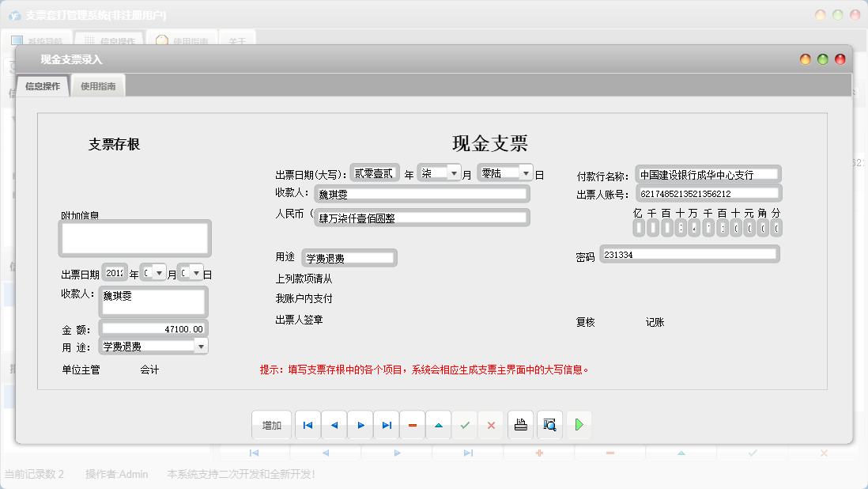Go to the next record
The width and height of the screenshot is (868, 489).
click(x=360, y=425)
